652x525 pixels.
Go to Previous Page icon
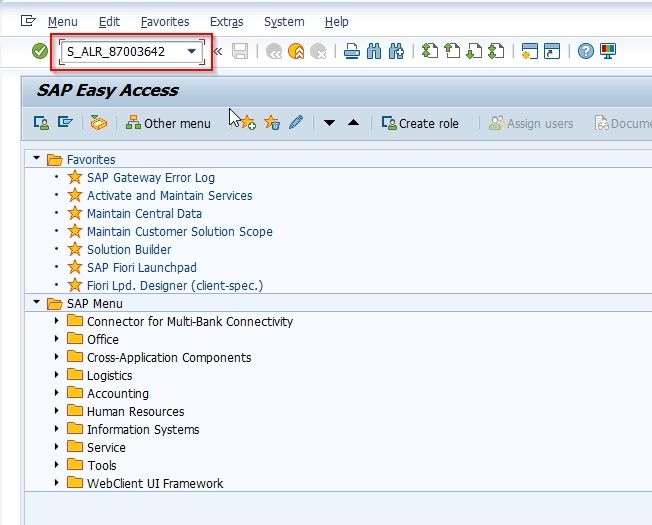coord(452,51)
